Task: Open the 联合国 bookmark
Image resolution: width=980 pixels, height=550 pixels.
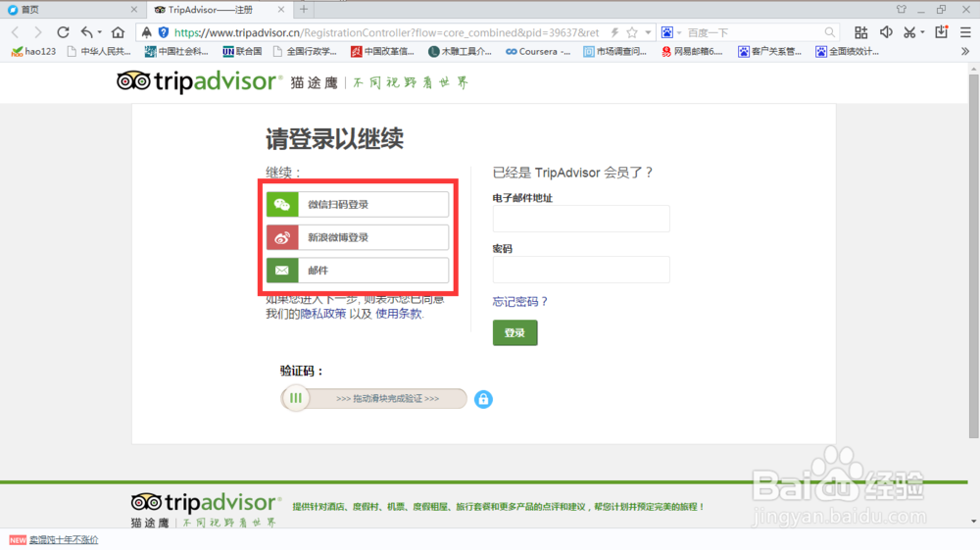Action: (x=242, y=51)
